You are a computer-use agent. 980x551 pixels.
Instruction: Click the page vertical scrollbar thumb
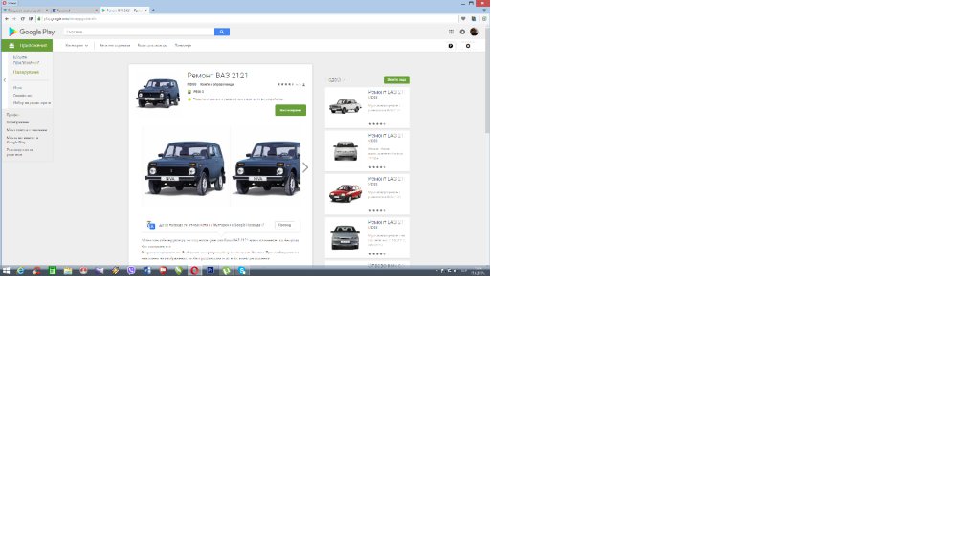[x=487, y=80]
